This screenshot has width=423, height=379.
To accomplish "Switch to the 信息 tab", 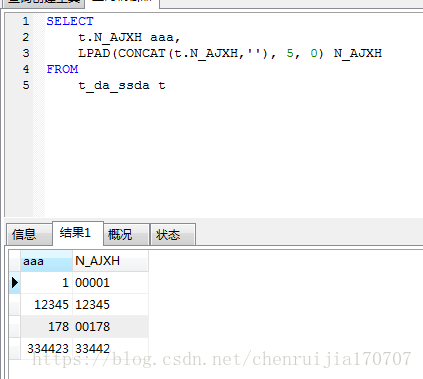I will 29,234.
